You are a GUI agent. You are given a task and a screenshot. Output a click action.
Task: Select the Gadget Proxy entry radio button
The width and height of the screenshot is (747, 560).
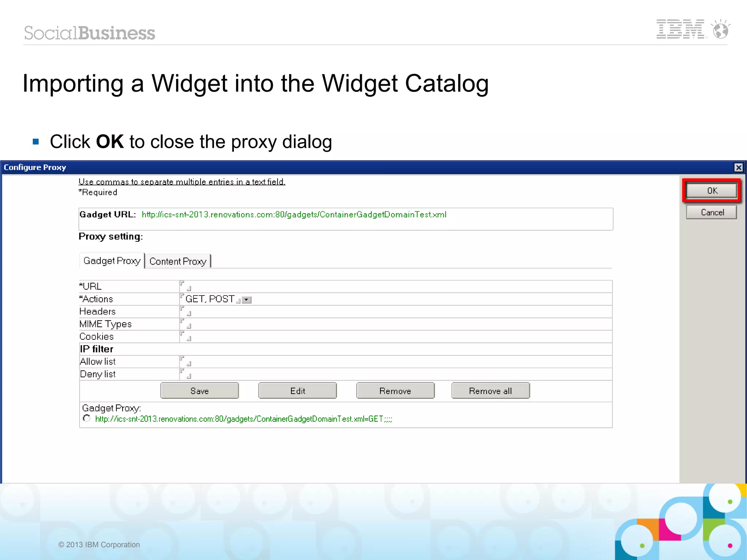(x=86, y=418)
